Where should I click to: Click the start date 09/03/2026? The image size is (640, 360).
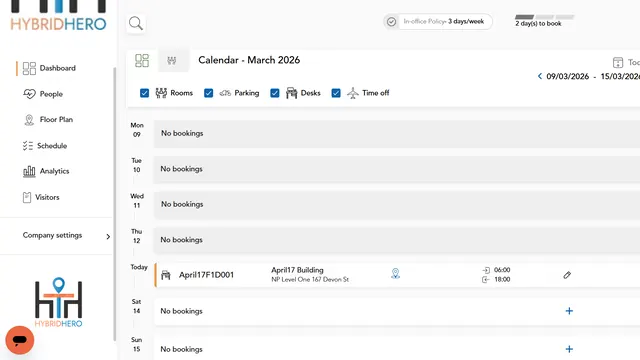[567, 76]
